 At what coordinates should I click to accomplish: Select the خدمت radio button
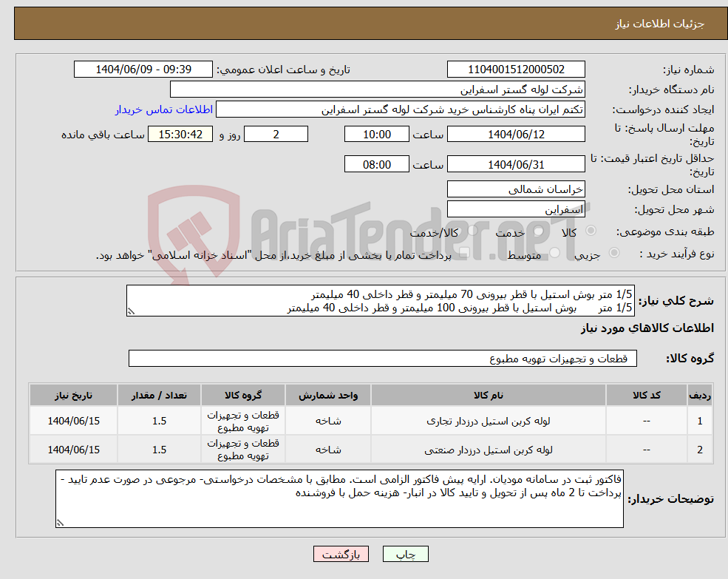[539, 231]
